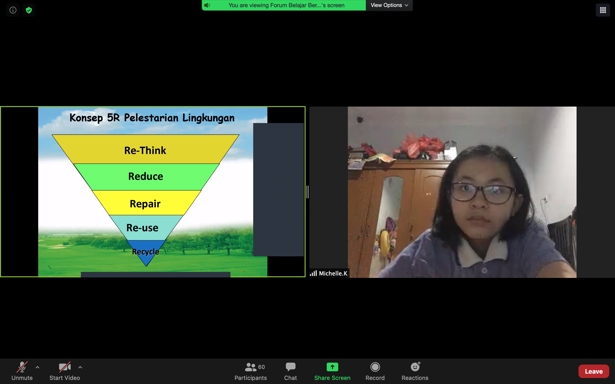Click the meeting information icon
The width and height of the screenshot is (615, 384).
pyautogui.click(x=13, y=10)
